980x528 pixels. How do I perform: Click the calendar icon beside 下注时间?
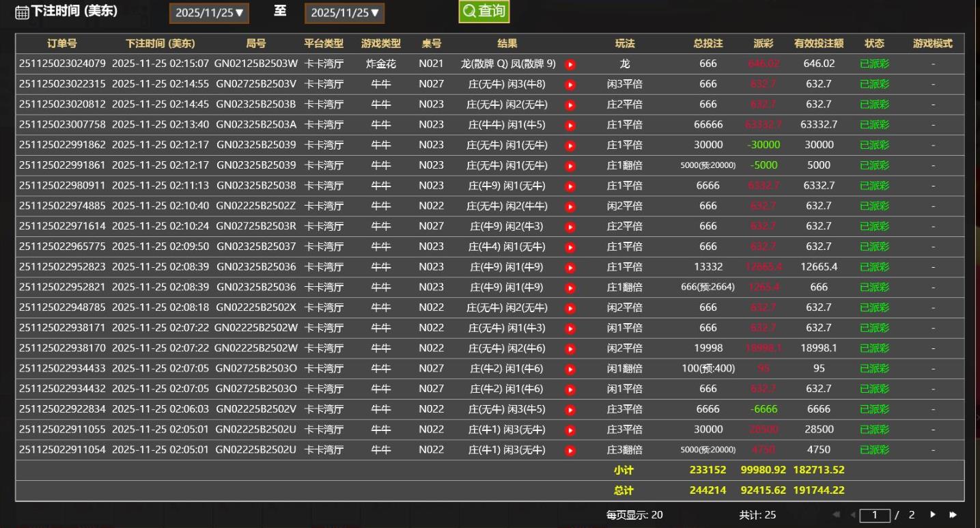22,12
